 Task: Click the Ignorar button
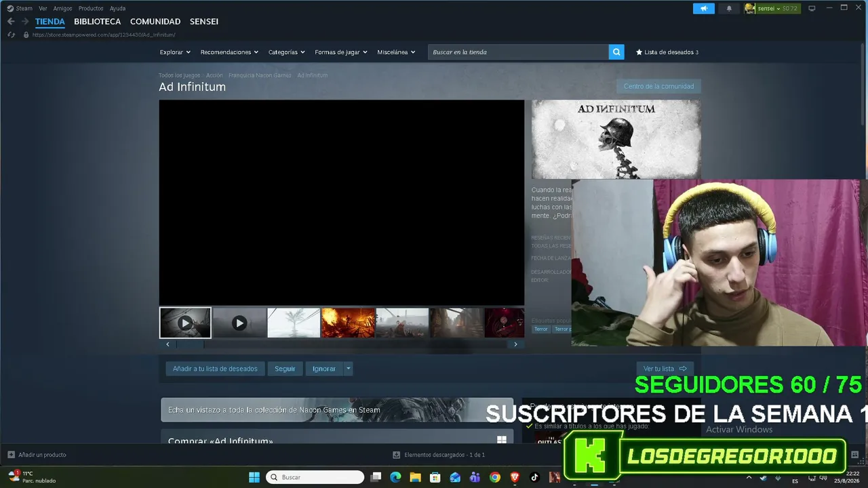pyautogui.click(x=324, y=369)
